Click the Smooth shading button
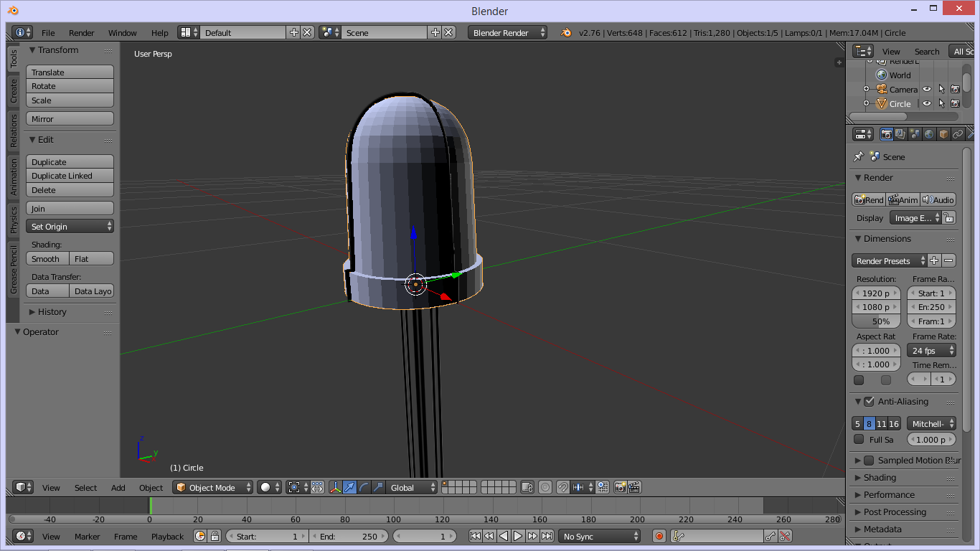This screenshot has width=980, height=551. coord(47,258)
